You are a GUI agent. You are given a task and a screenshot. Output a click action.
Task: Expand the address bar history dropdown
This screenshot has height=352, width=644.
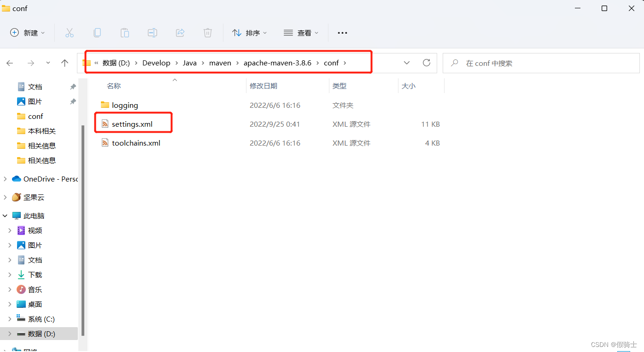407,63
